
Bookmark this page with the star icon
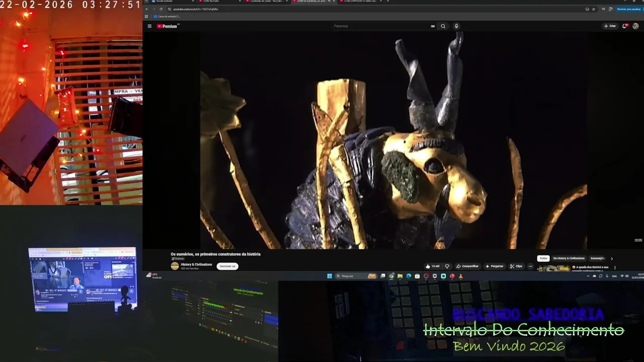(x=594, y=9)
